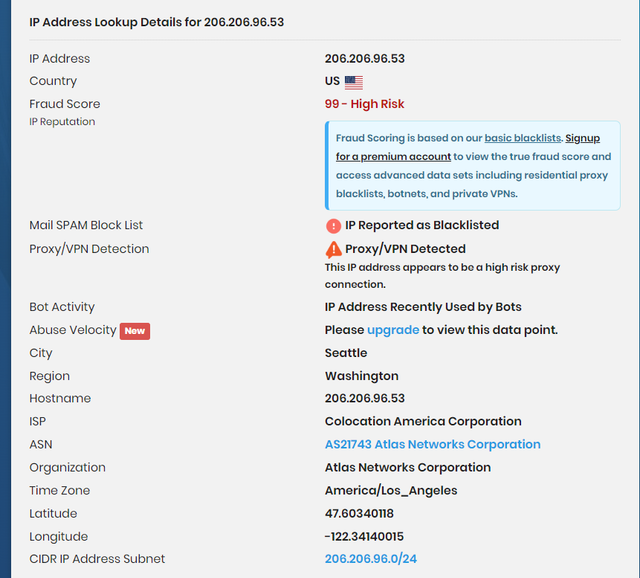This screenshot has width=640, height=578.
Task: Click the red New badge
Action: click(x=135, y=331)
